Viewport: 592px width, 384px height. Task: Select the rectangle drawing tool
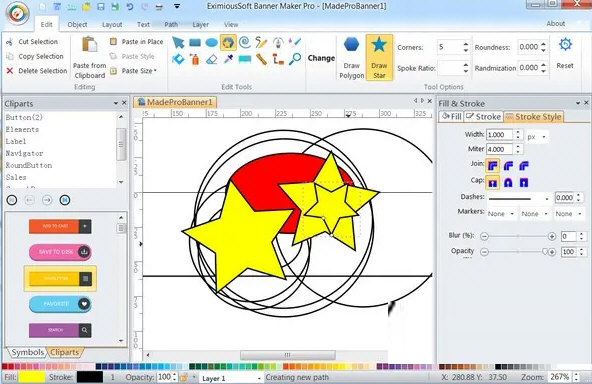click(195, 42)
